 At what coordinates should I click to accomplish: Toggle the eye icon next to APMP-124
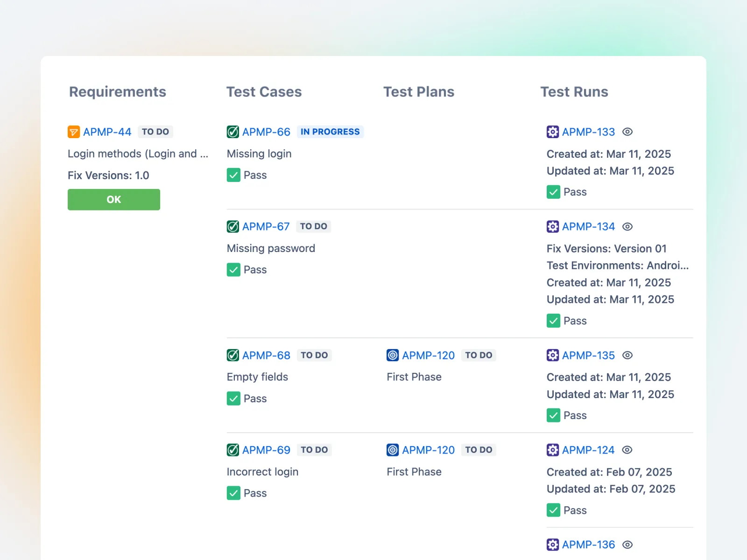[627, 450]
